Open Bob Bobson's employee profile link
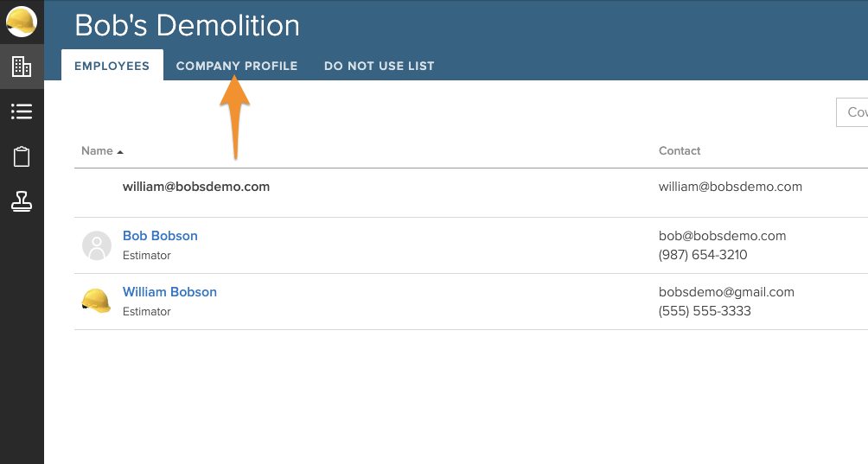Image resolution: width=868 pixels, height=464 pixels. [x=160, y=236]
